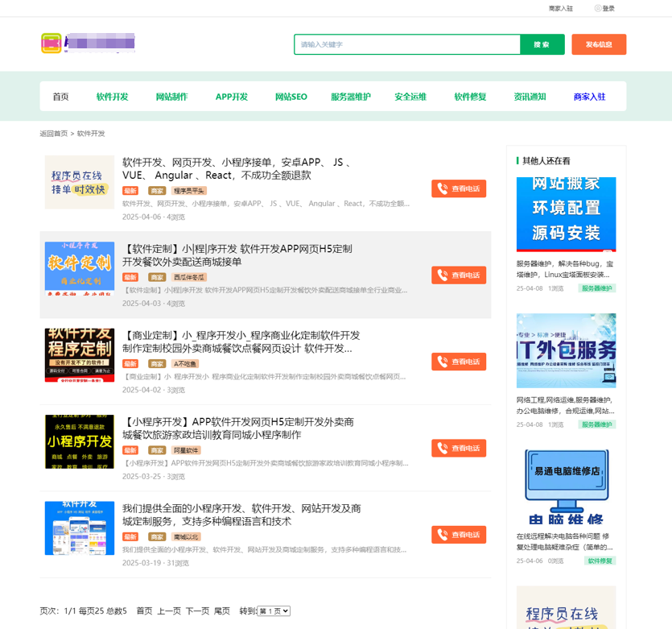Open sidebar text 网络工程,网络运维

click(565, 406)
